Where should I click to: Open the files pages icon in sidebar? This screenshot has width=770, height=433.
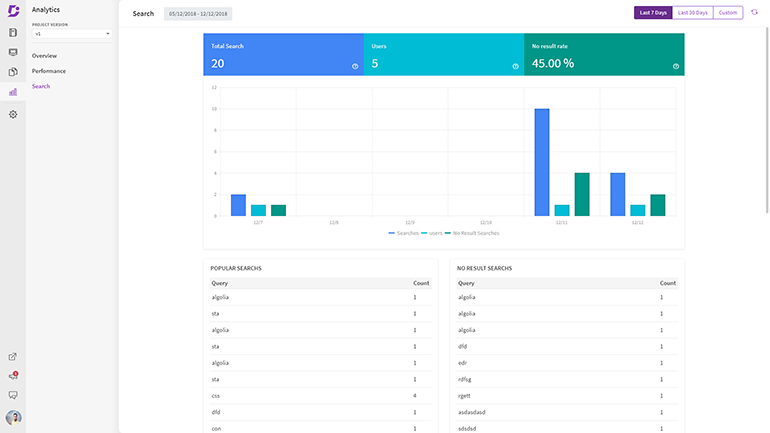13,72
